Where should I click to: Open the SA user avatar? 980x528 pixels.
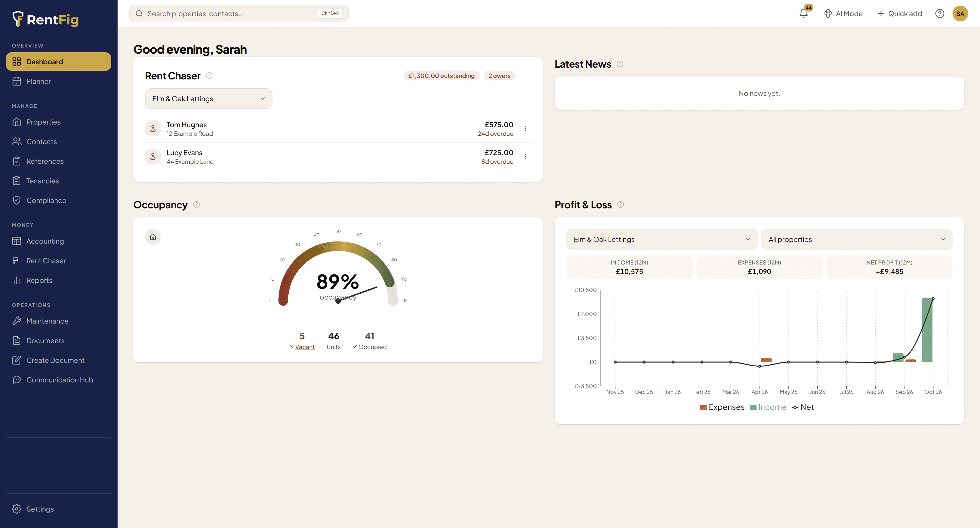960,14
